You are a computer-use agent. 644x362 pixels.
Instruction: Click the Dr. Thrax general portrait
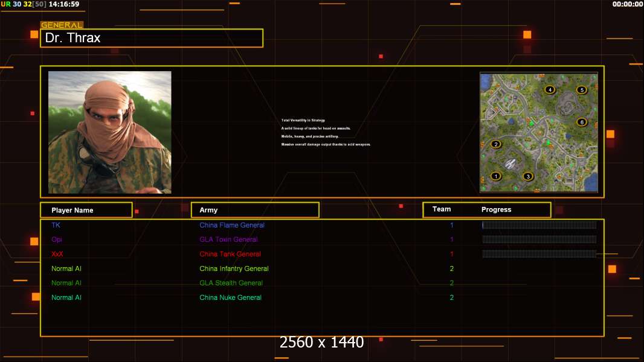pyautogui.click(x=110, y=132)
